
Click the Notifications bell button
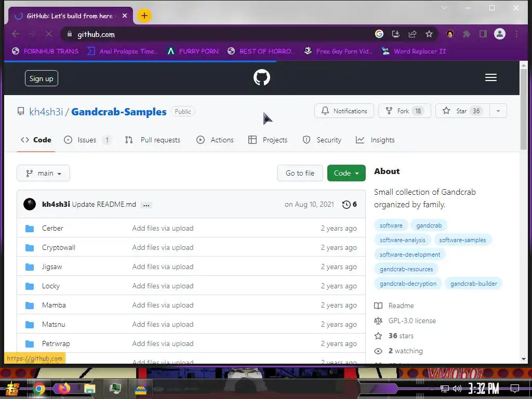click(x=344, y=111)
